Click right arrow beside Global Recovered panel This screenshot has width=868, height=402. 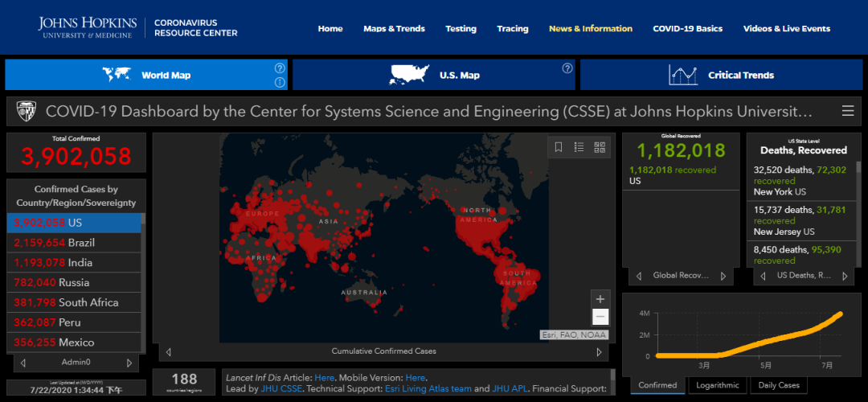click(723, 276)
